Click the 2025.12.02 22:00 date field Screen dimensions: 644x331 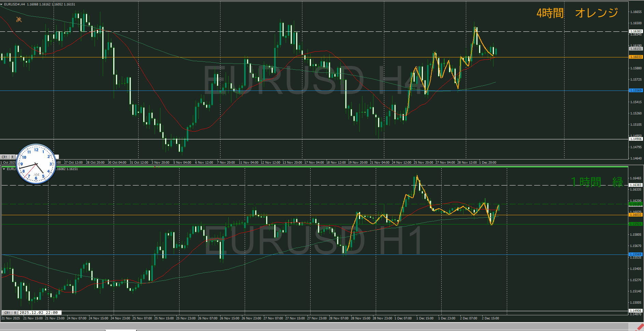click(x=39, y=313)
